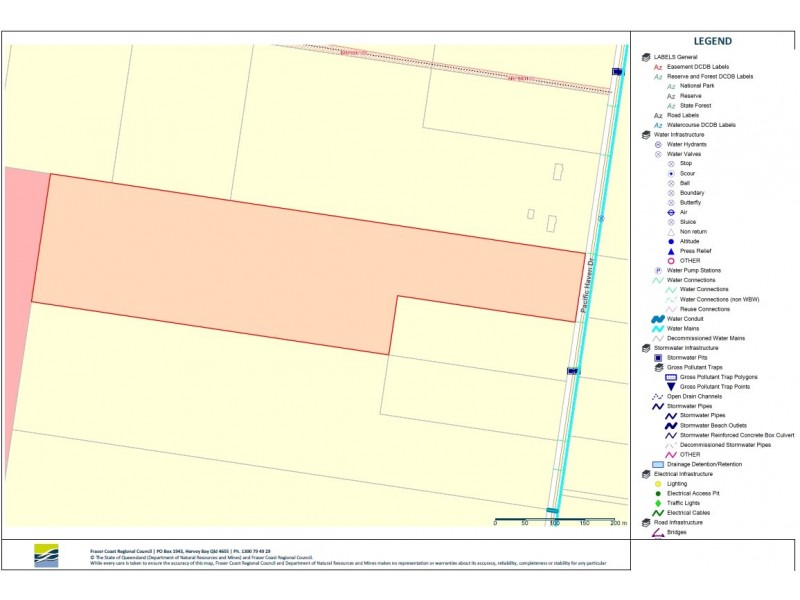Click the map scale bar
800x600 pixels.
pyautogui.click(x=556, y=521)
